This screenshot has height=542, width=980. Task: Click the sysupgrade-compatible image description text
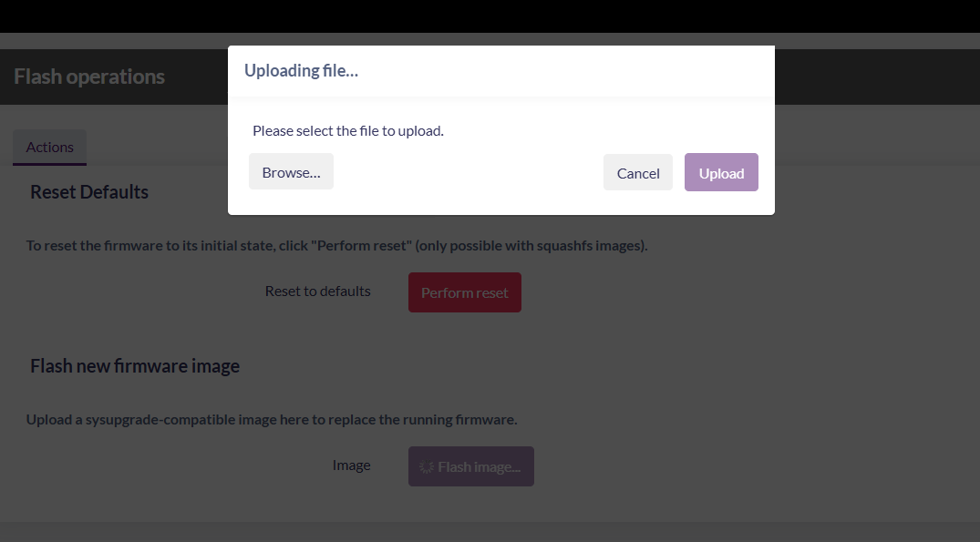click(x=272, y=420)
